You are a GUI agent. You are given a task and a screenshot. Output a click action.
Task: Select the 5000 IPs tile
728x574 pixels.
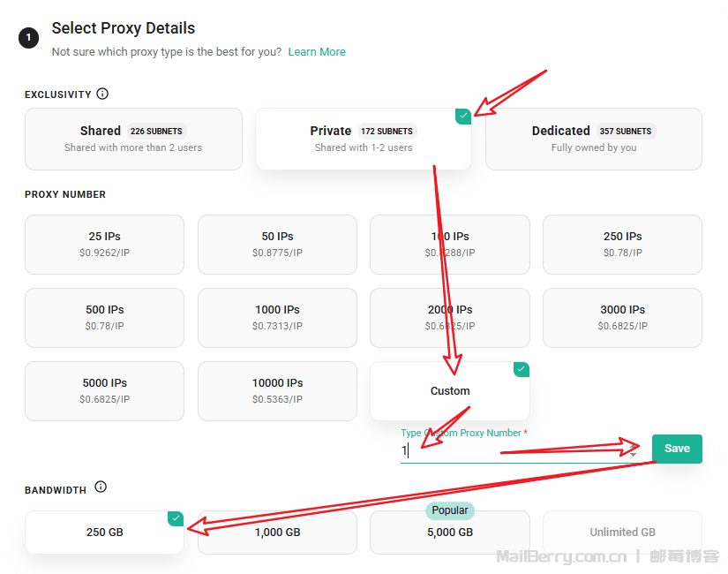[104, 391]
